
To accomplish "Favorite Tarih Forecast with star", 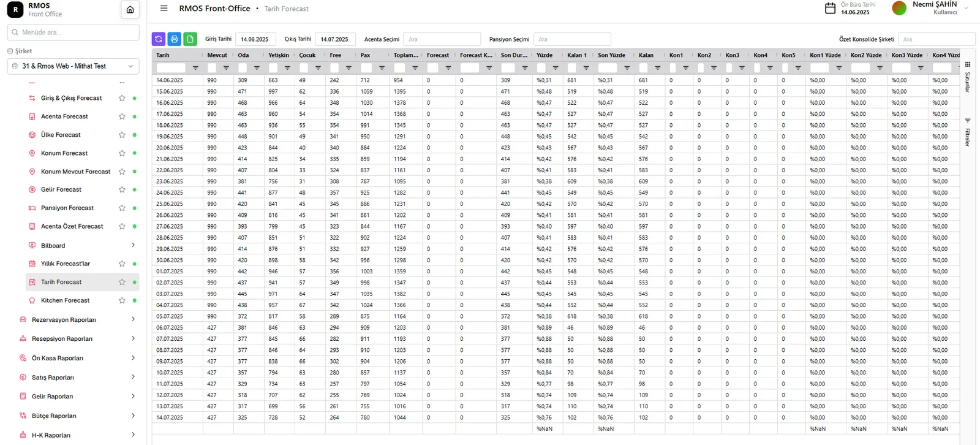I will click(x=122, y=282).
